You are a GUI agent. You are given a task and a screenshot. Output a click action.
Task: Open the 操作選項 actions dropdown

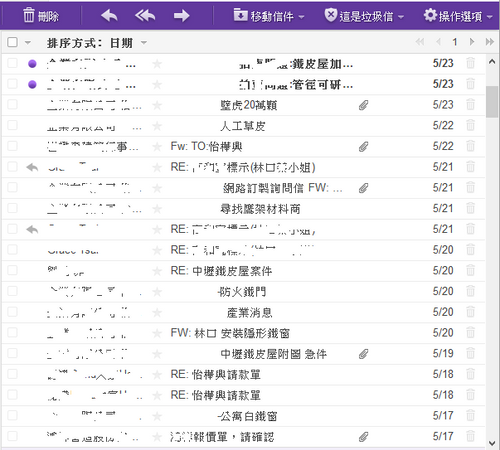(458, 16)
